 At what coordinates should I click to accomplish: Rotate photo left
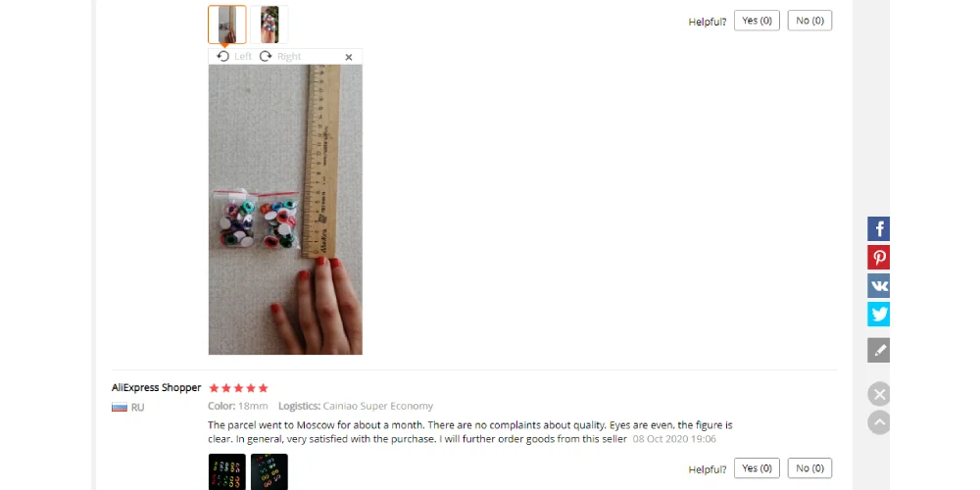tap(234, 56)
